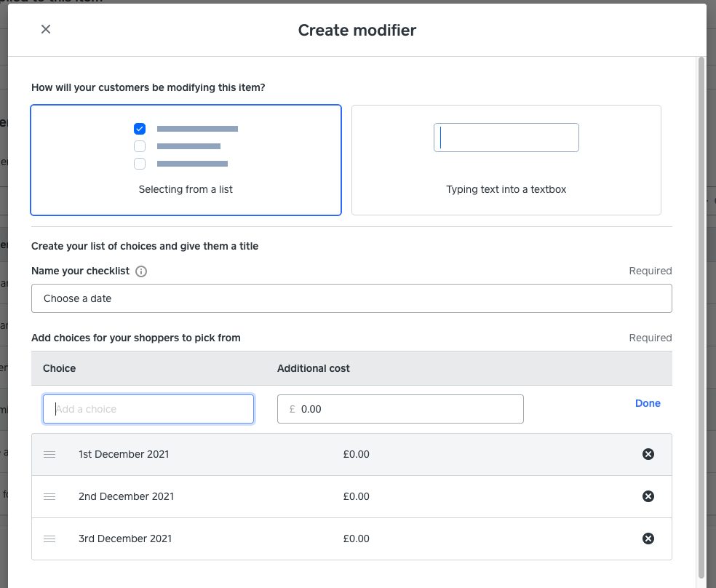Focus the 'Add a choice' input field
Screen dimensions: 716x588
click(x=148, y=409)
